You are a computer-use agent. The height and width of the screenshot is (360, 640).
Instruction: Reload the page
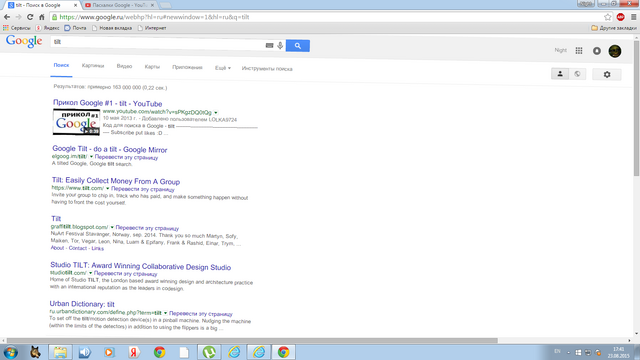tap(30, 17)
